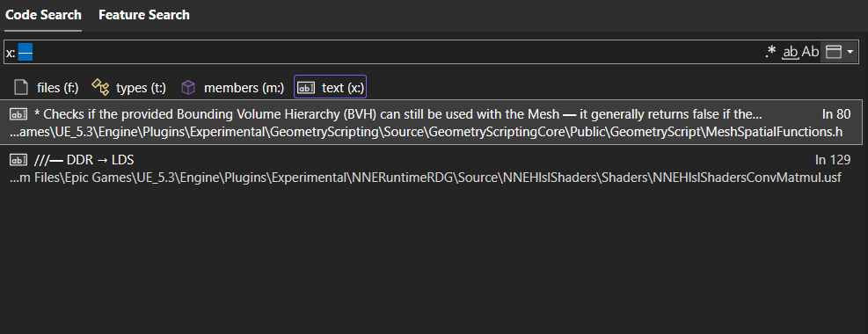Click the types filter icon
This screenshot has width=868, height=334.
100,87
